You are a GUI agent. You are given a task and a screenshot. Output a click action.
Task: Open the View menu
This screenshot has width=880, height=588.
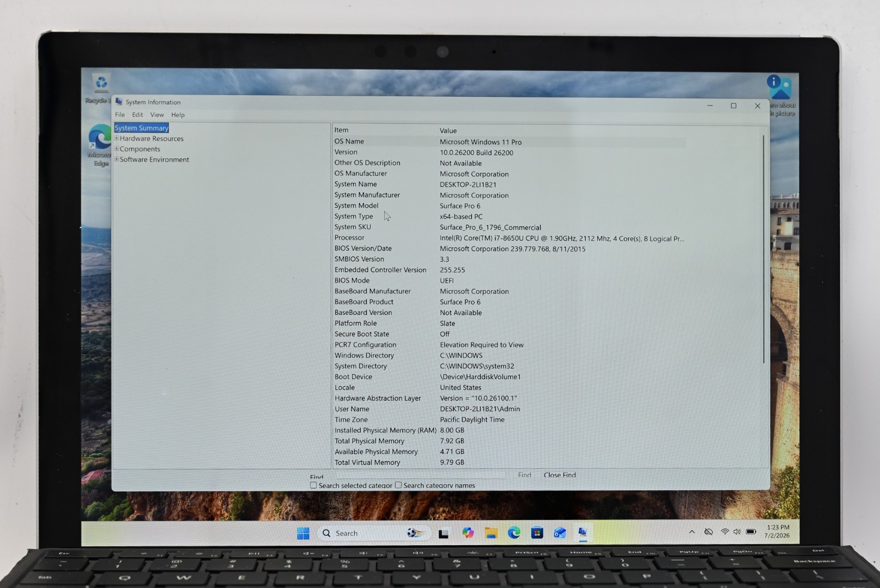tap(157, 115)
